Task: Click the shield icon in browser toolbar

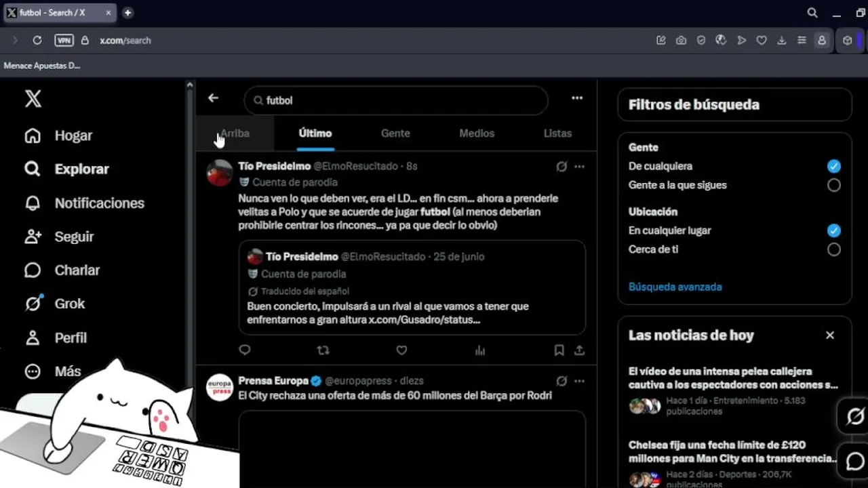Action: tap(701, 41)
